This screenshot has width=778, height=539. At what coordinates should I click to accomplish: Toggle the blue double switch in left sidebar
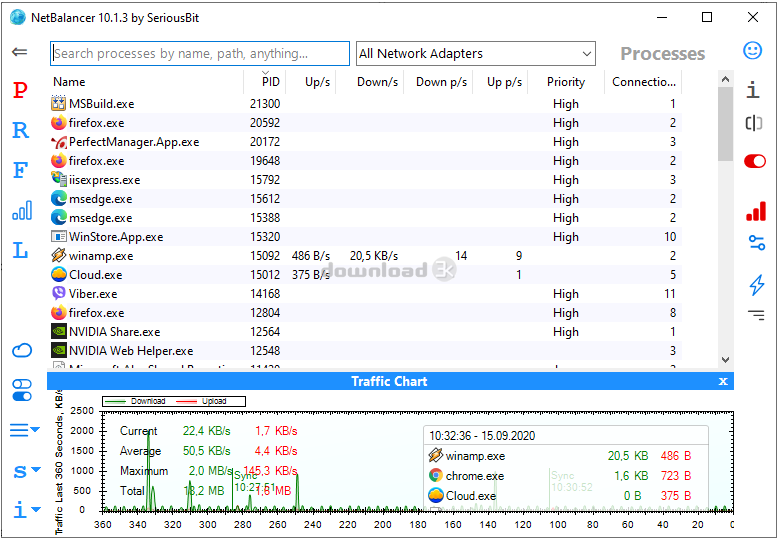pos(21,389)
